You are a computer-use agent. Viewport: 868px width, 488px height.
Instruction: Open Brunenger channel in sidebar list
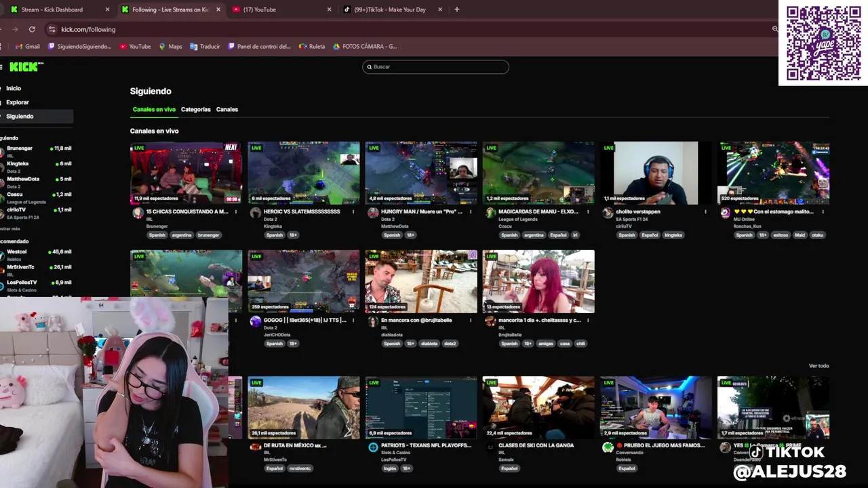point(36,151)
